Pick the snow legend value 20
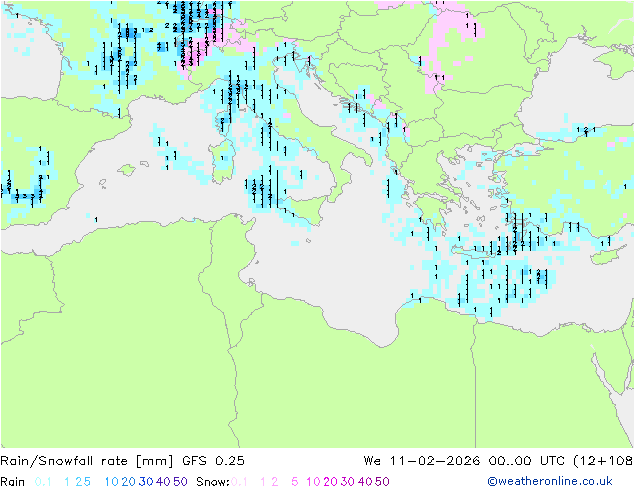This screenshot has height=490, width=634. (x=330, y=482)
